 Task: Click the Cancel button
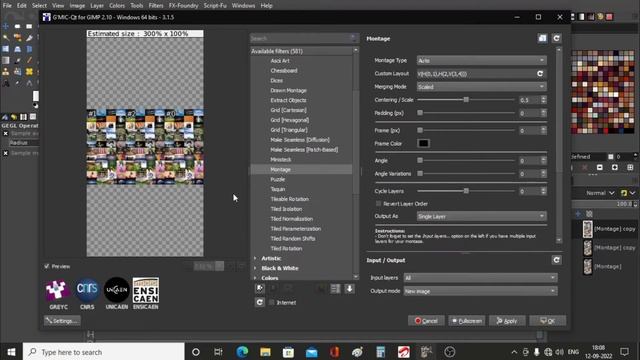pos(426,321)
